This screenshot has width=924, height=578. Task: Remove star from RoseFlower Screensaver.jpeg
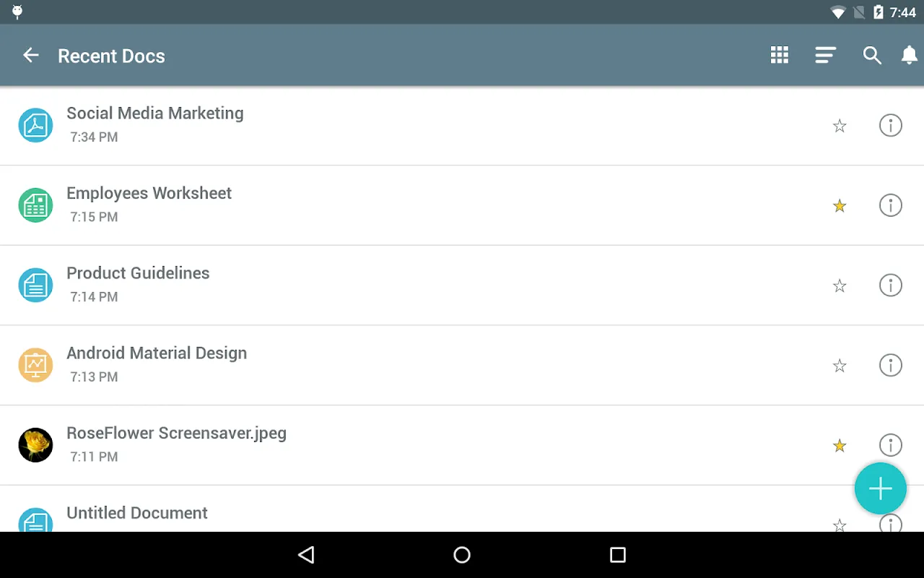coord(839,446)
